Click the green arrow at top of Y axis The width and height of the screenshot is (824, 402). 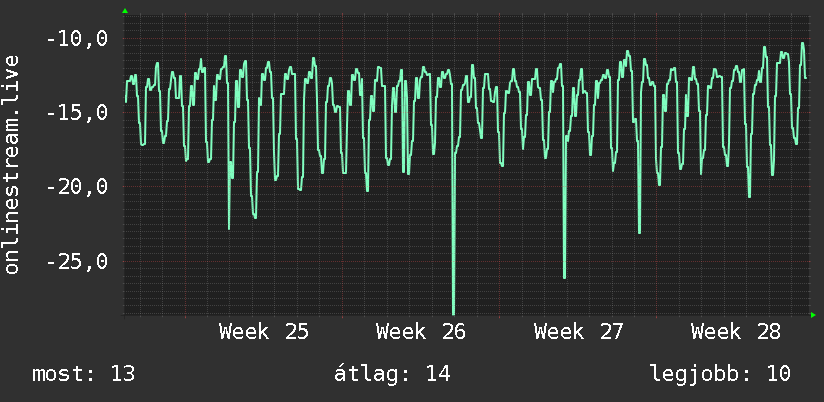coord(125,11)
